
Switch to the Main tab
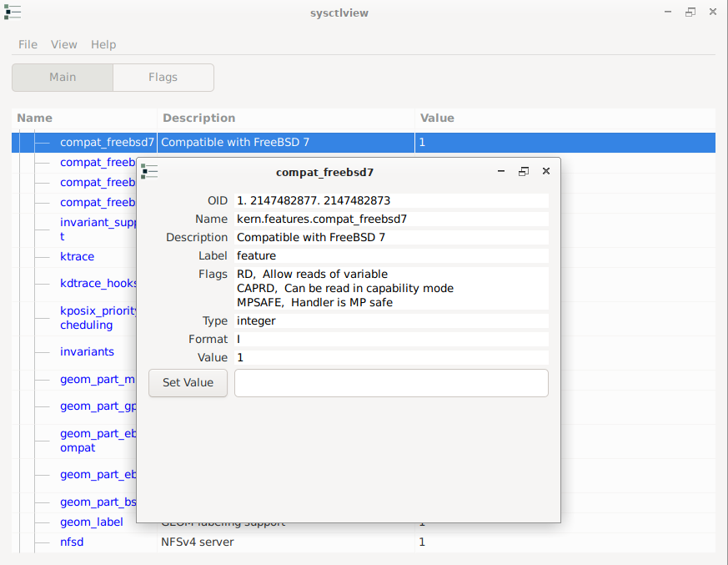(63, 78)
